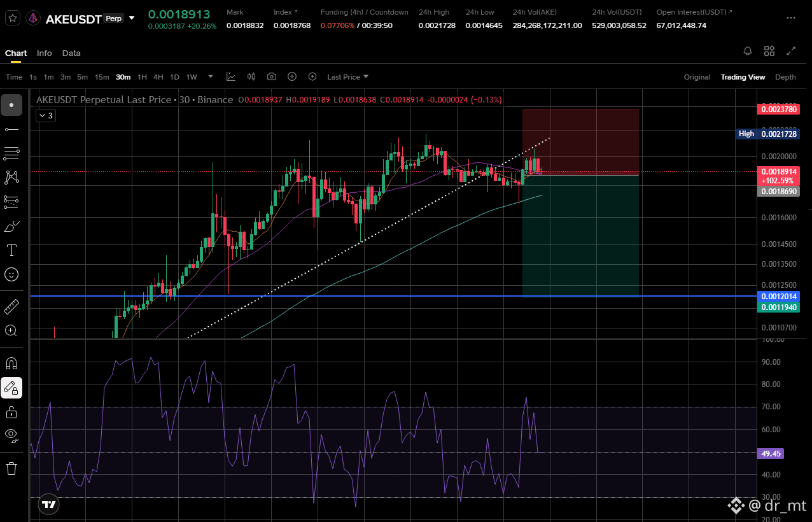This screenshot has width=812, height=522.
Task: Click the 0.0012014 blue price label
Action: click(779, 297)
